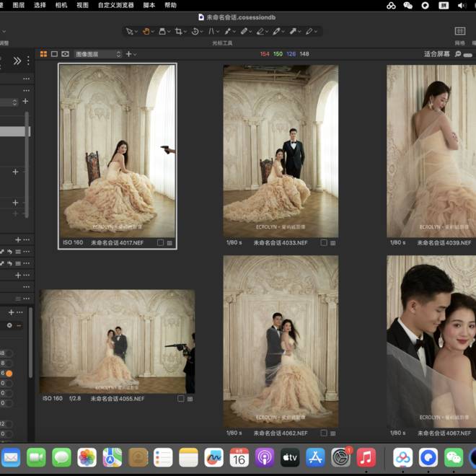The height and width of the screenshot is (476, 476).
Task: Expand the pointer tool options chevron
Action: click(136, 32)
